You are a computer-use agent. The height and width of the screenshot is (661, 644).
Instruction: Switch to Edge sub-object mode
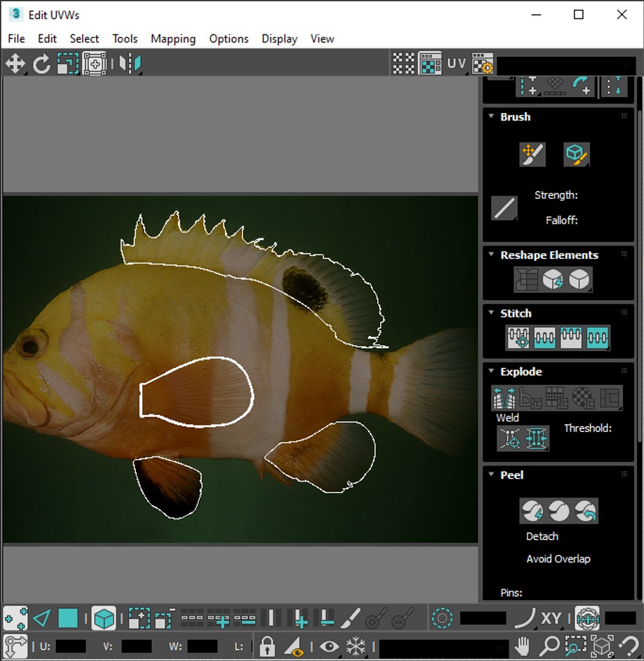coord(42,618)
